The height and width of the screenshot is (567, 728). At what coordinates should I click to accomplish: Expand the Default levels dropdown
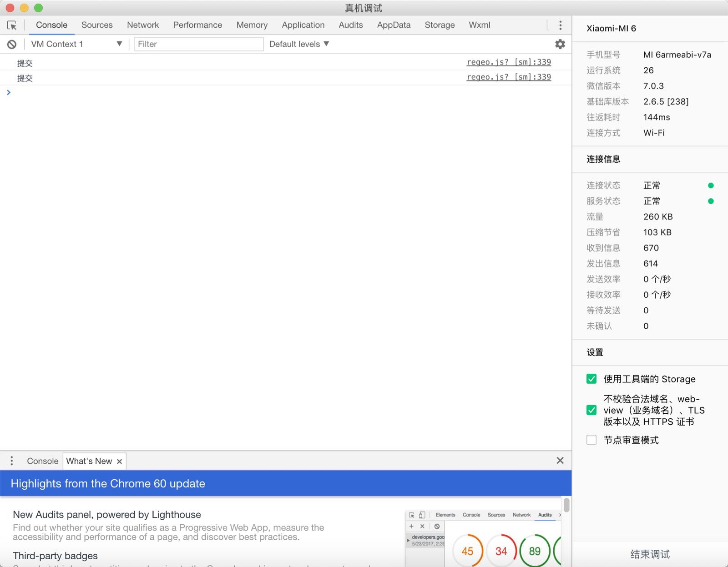pyautogui.click(x=299, y=44)
